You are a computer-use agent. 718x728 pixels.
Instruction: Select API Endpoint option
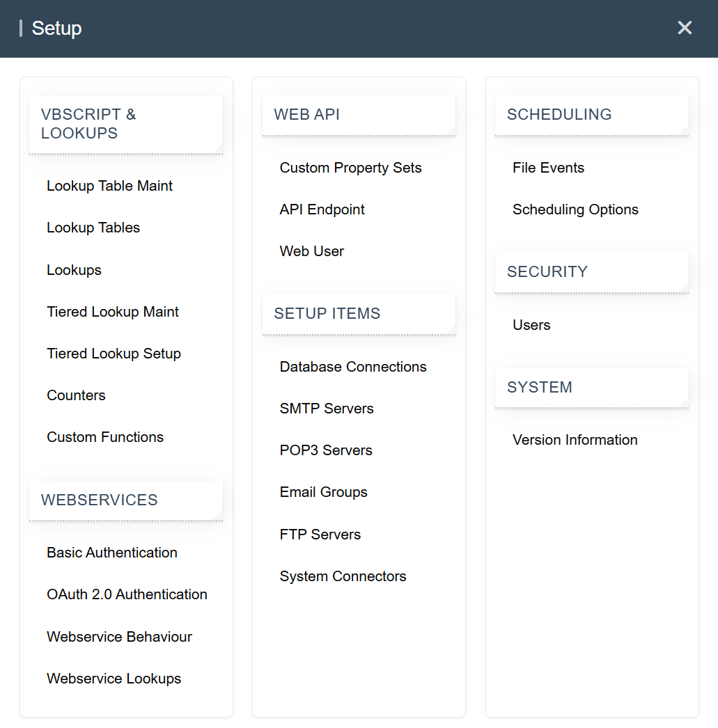click(322, 209)
